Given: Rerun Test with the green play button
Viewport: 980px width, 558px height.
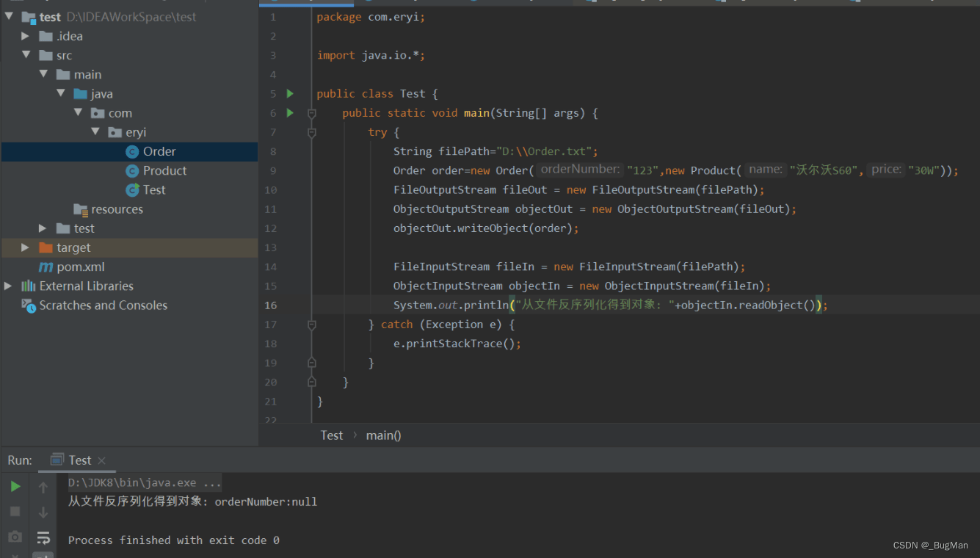Looking at the screenshot, I should pos(15,487).
